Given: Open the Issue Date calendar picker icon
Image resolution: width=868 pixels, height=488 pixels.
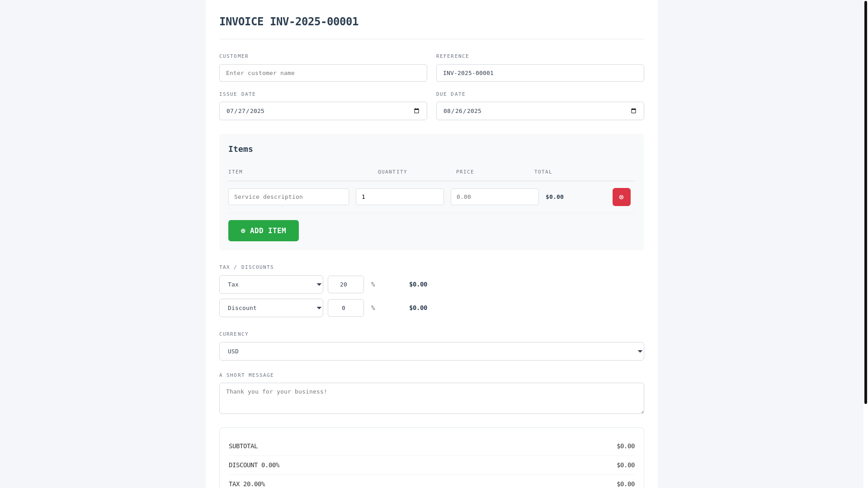Looking at the screenshot, I should [416, 111].
